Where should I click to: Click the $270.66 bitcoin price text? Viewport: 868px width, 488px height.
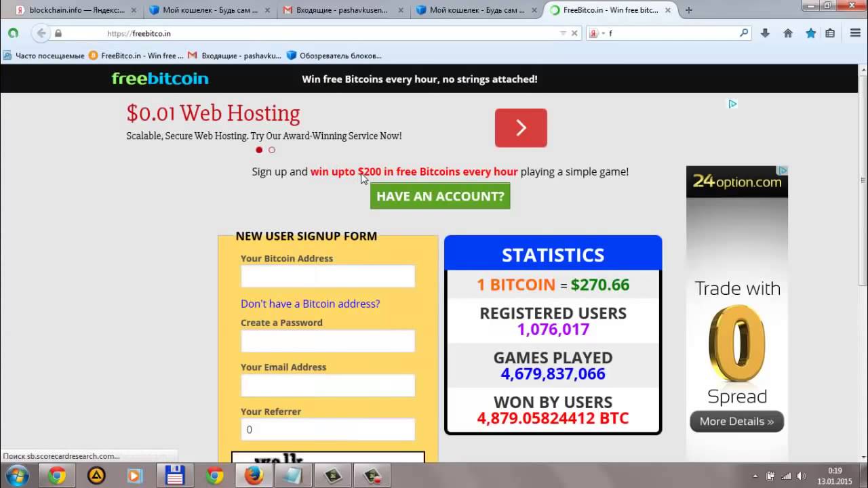click(600, 285)
